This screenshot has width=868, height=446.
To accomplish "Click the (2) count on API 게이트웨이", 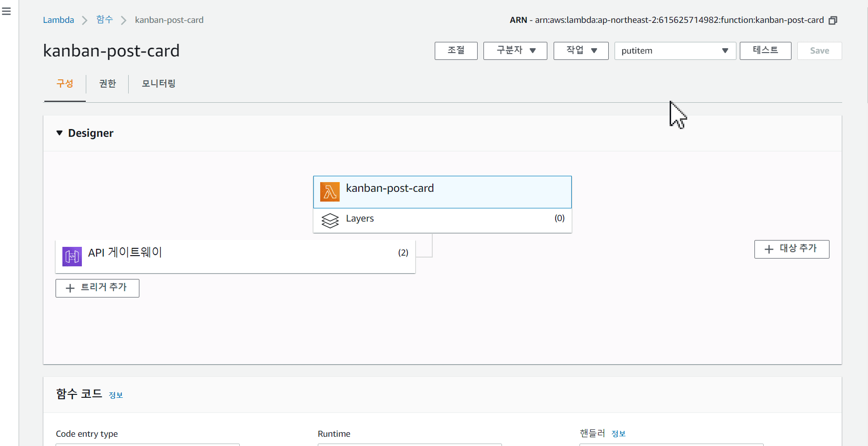I will [403, 252].
